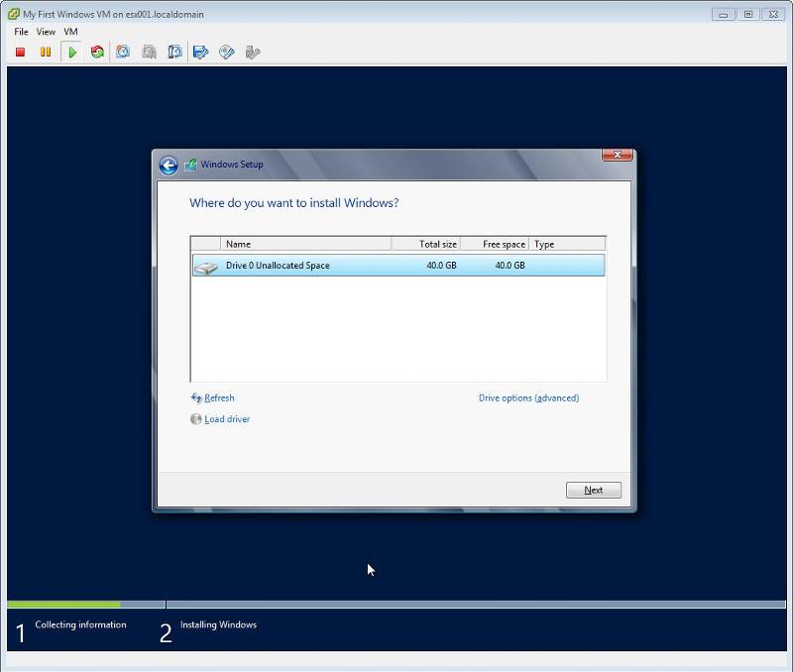Click the floppy device connect icon
The width and height of the screenshot is (793, 672).
click(201, 53)
